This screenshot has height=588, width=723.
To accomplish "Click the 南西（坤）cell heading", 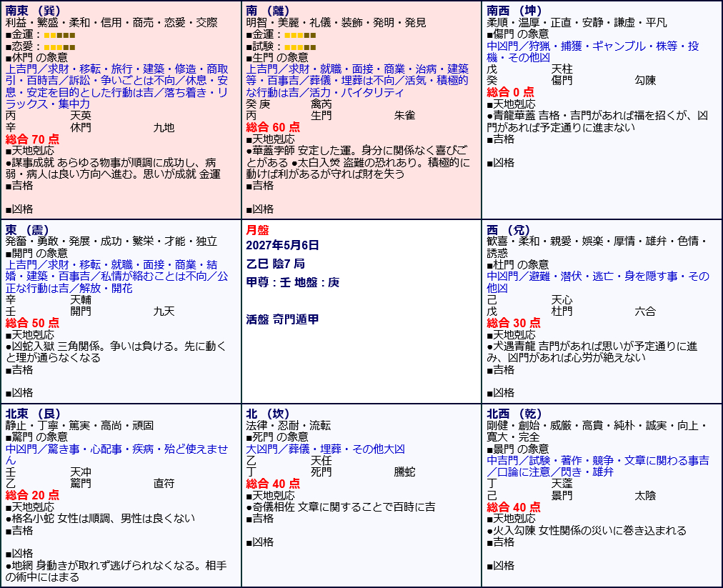I will click(x=514, y=11).
